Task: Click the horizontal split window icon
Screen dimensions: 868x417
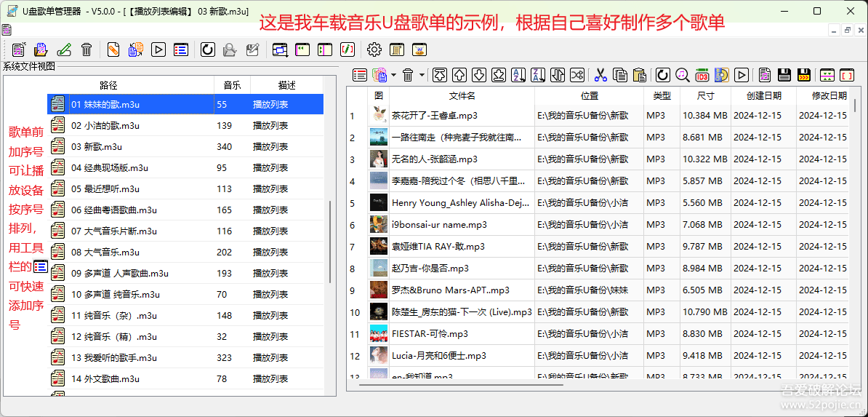Action: [827, 74]
